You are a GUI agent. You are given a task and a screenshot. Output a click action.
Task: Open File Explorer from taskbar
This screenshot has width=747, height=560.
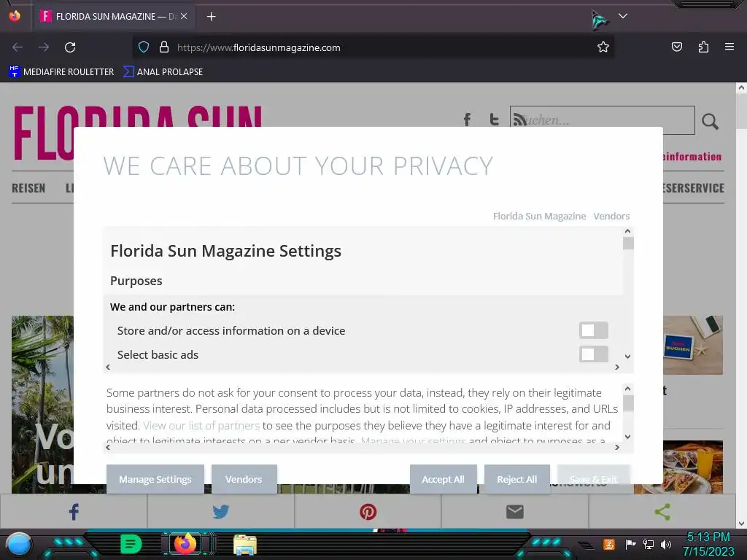[x=245, y=544]
